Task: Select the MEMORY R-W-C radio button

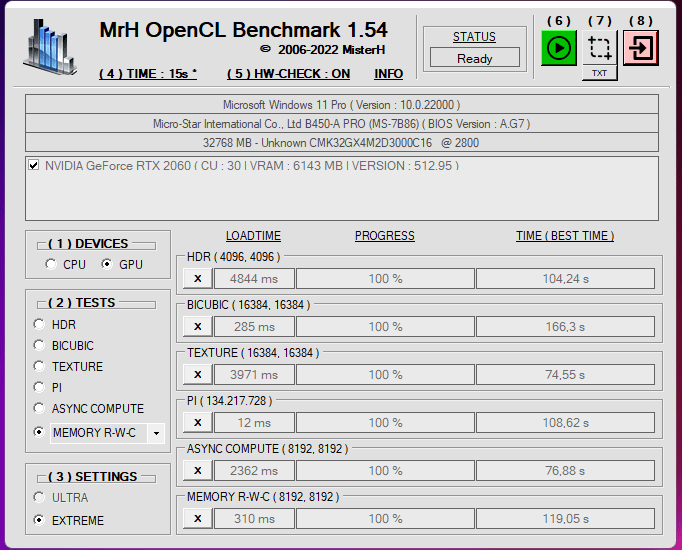Action: point(39,432)
